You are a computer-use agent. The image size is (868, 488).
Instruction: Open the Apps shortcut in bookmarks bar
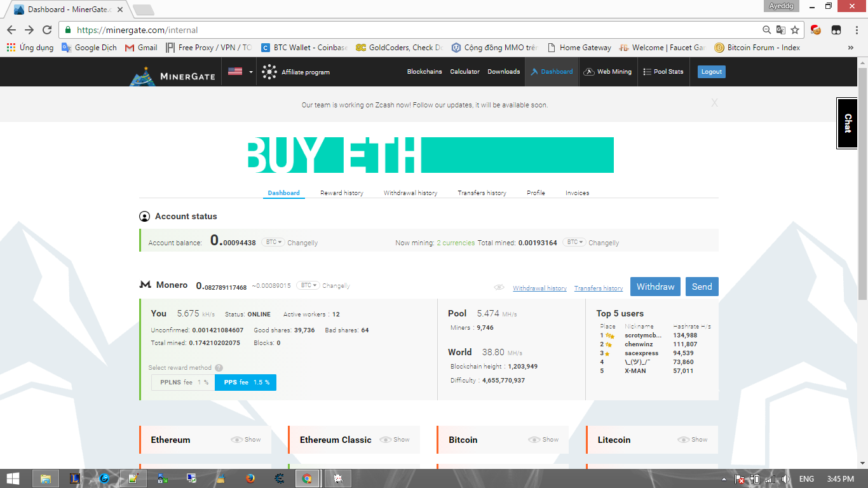30,48
